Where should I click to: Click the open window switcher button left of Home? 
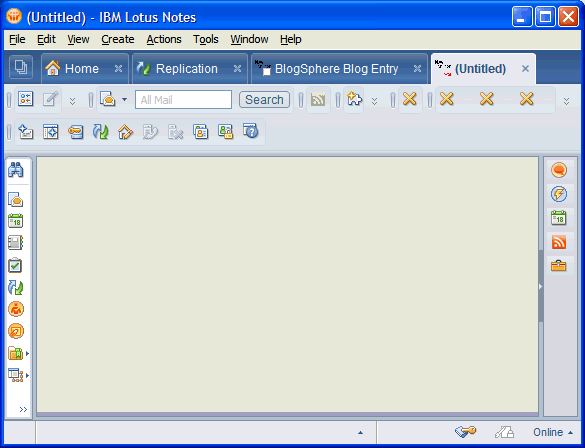(x=21, y=67)
